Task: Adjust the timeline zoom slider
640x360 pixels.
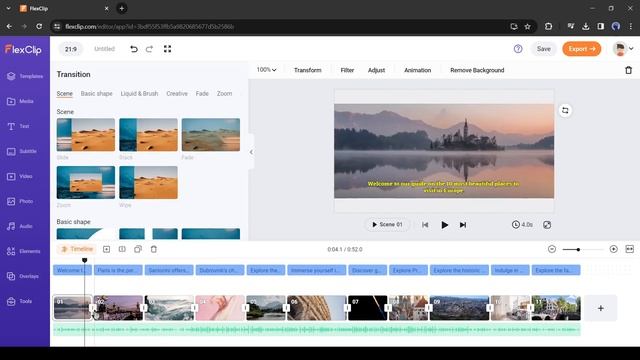Action: [578, 249]
